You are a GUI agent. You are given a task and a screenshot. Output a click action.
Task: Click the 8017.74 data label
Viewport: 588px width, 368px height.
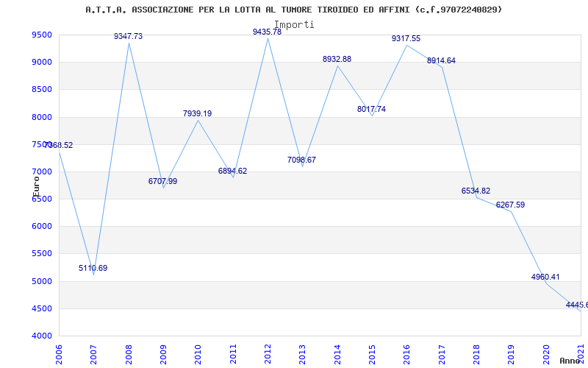pyautogui.click(x=371, y=109)
